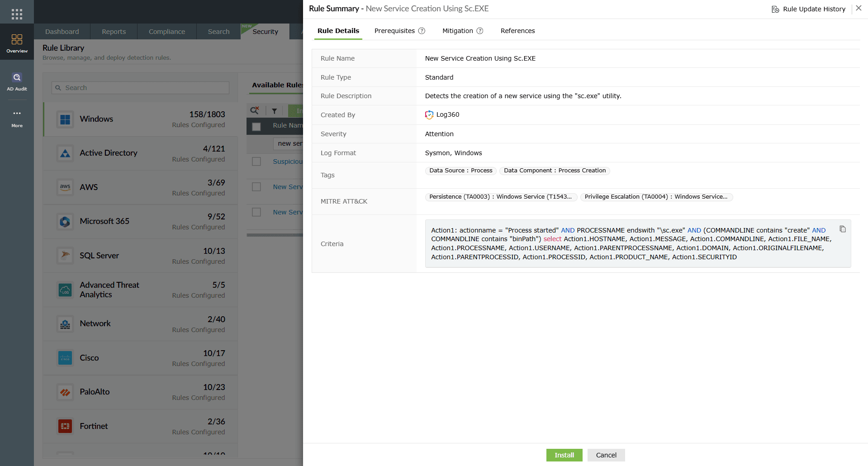Click horizontal scrollbar under rules table

click(275, 235)
